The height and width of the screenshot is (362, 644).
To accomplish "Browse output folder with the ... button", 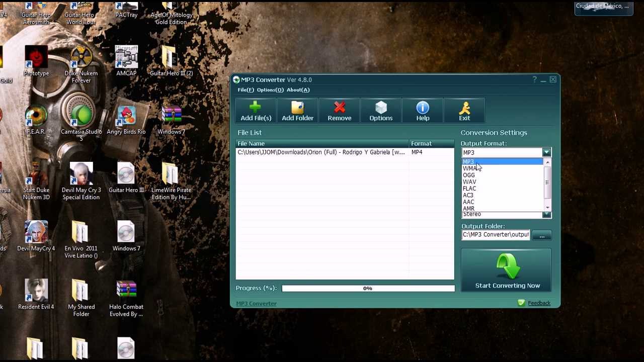I will (x=542, y=235).
